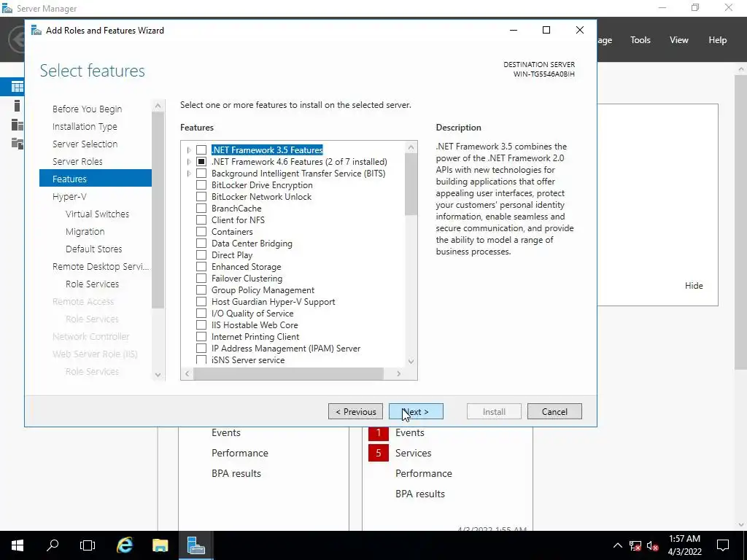Open the network status tray icon

click(x=635, y=545)
